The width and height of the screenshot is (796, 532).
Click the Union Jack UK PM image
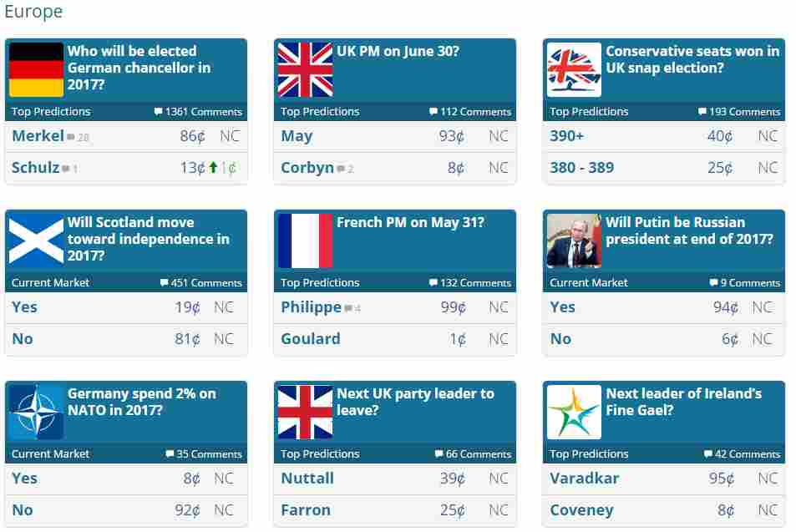point(305,69)
